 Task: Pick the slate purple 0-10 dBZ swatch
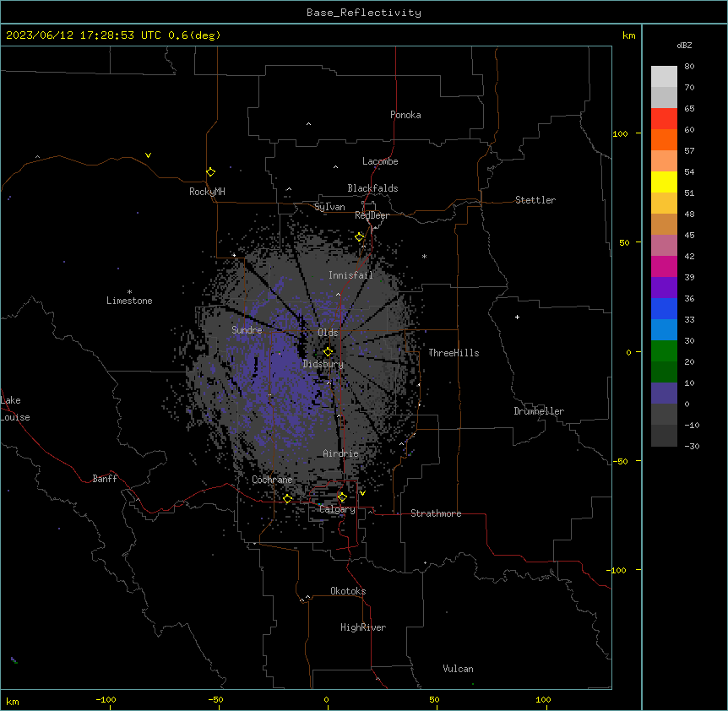(x=664, y=393)
